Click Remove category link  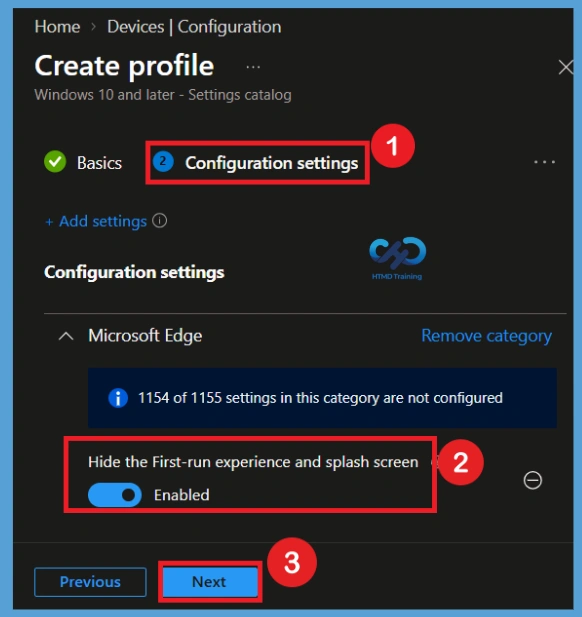coord(486,336)
